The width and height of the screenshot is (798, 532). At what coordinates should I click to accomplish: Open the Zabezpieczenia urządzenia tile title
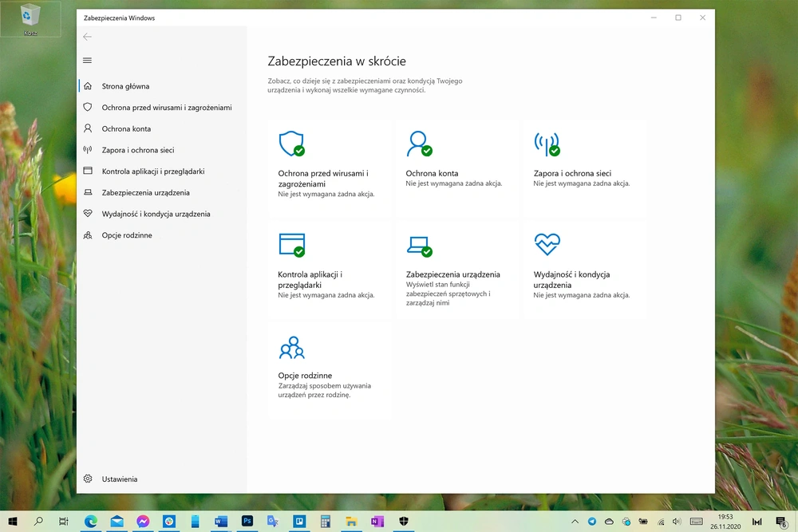point(453,274)
